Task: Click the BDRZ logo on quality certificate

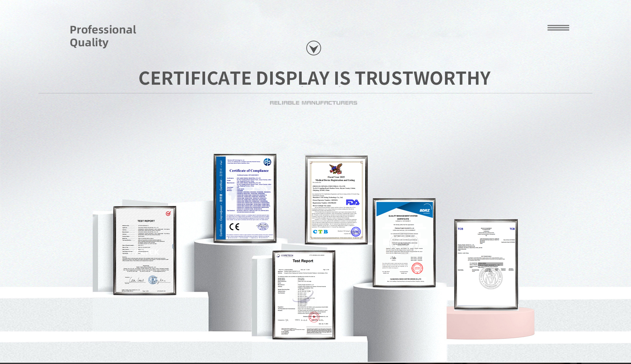Action: [425, 210]
